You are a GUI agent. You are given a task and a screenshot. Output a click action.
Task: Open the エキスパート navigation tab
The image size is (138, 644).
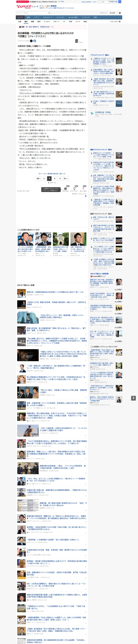pyautogui.click(x=48, y=17)
